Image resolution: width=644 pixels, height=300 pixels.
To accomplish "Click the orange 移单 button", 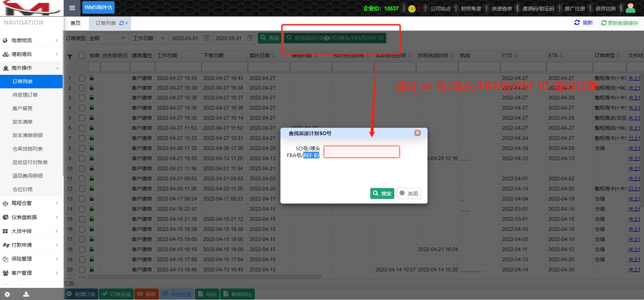I will (146, 294).
